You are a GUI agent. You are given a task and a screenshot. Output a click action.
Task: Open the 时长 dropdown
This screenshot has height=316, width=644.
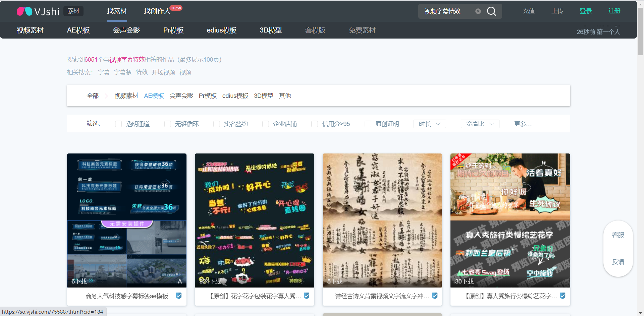(x=430, y=124)
